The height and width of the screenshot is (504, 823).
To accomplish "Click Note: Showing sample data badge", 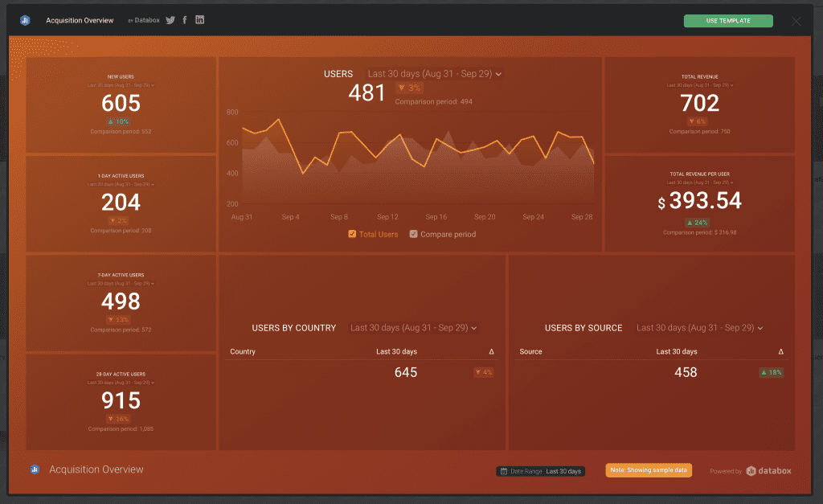I will click(x=649, y=470).
